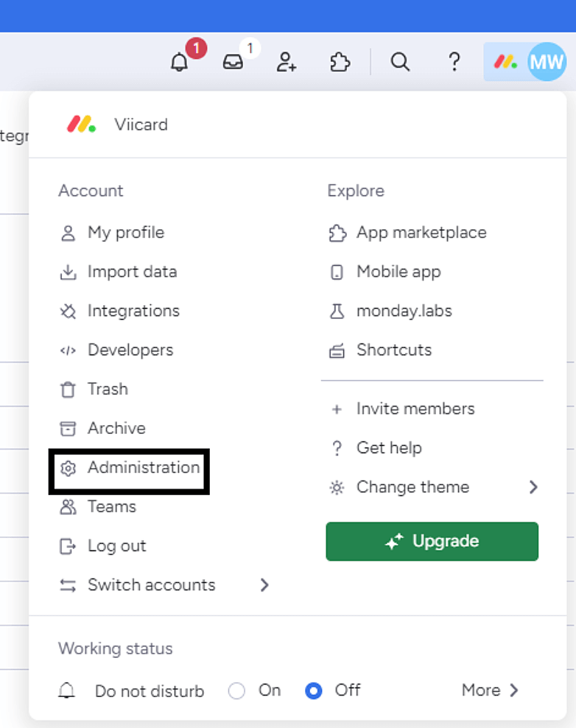This screenshot has height=728, width=576.
Task: Turn Do not disturb On
Action: [x=236, y=691]
